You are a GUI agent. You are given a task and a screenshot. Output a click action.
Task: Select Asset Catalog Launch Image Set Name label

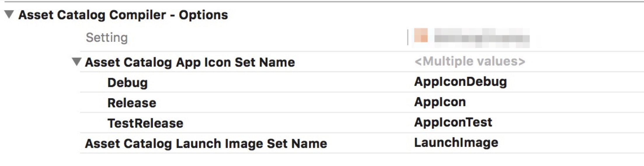pos(206,143)
